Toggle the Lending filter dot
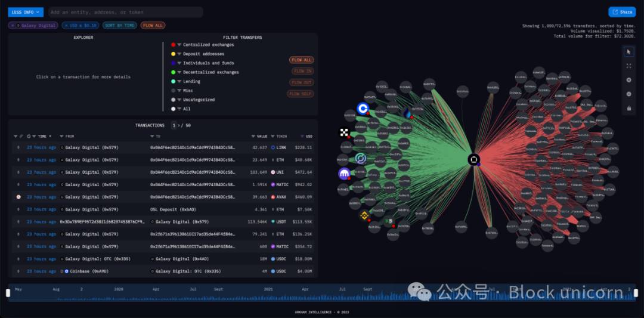The width and height of the screenshot is (644, 318). coord(173,81)
